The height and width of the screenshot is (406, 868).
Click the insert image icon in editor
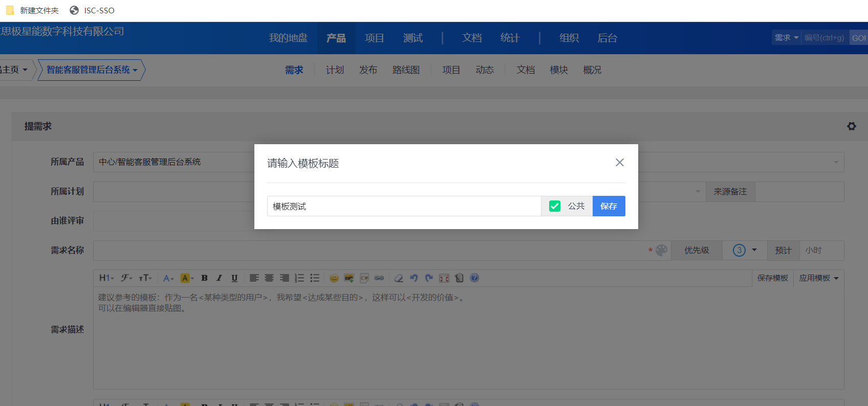point(349,278)
